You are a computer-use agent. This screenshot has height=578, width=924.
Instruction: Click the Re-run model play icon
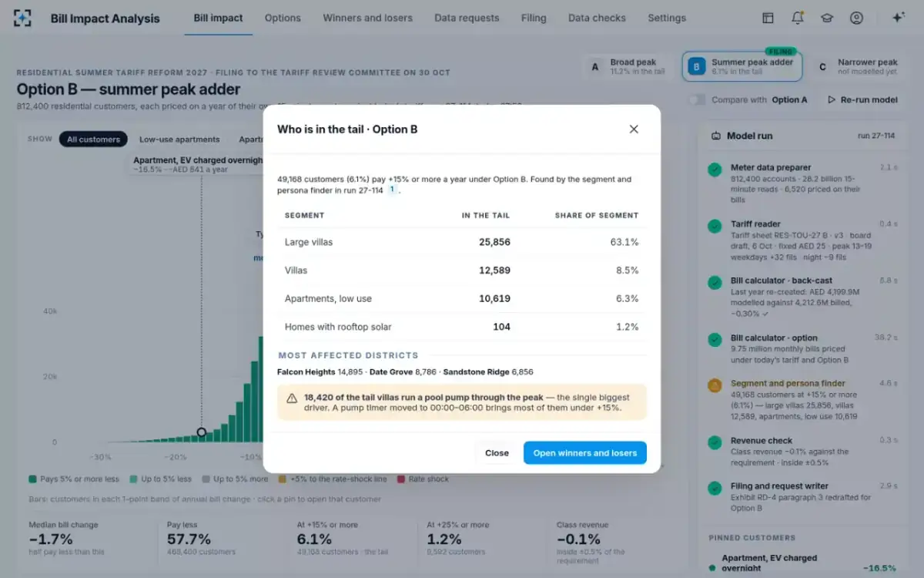pos(832,99)
